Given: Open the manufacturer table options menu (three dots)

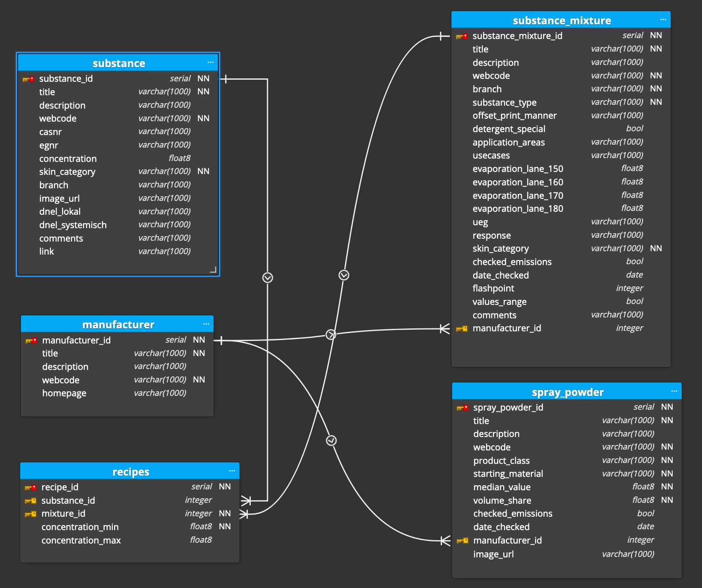Looking at the screenshot, I should pos(206,324).
